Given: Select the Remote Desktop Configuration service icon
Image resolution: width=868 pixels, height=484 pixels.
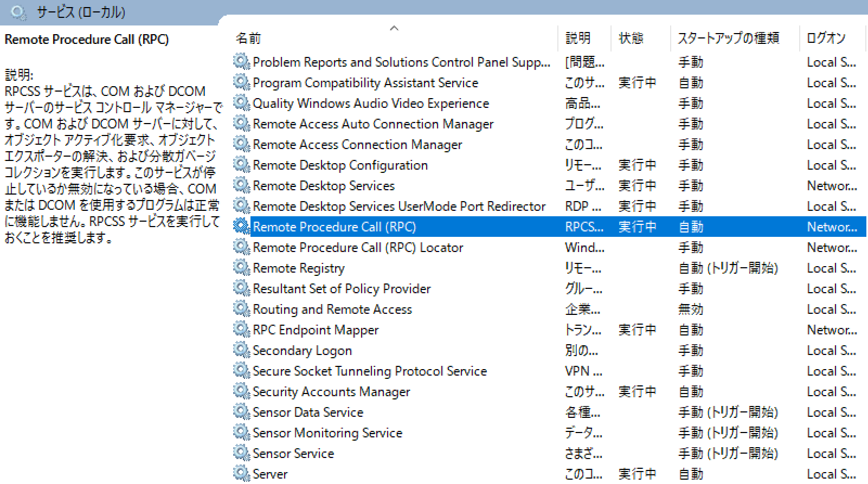Looking at the screenshot, I should pyautogui.click(x=241, y=165).
